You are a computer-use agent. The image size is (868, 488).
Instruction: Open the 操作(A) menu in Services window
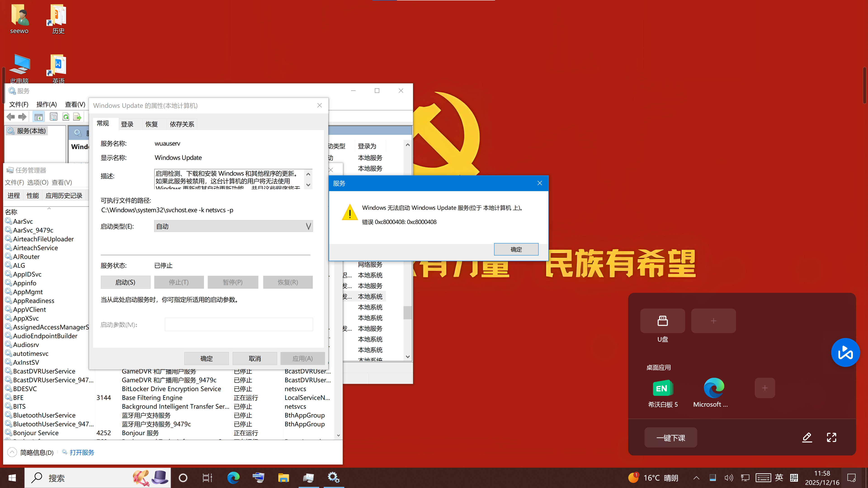pyautogui.click(x=47, y=104)
